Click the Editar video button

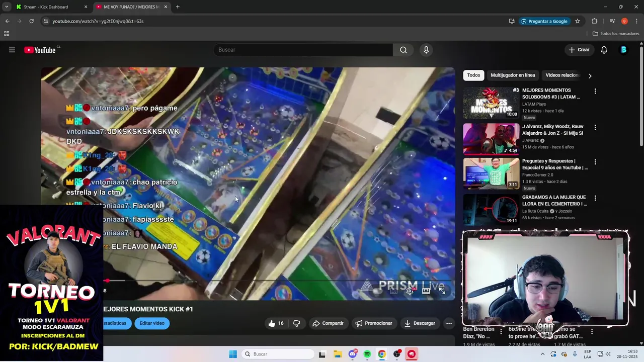click(152, 323)
